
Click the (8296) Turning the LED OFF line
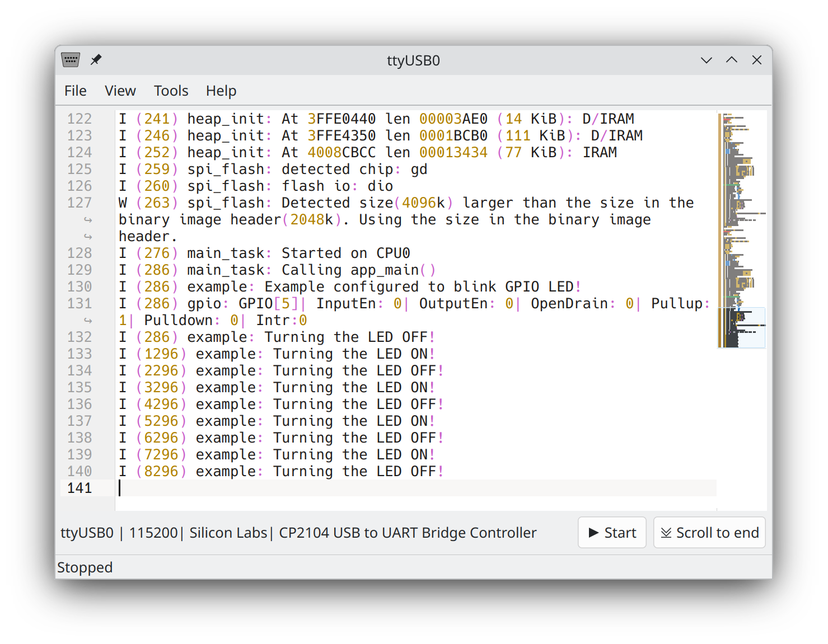282,471
